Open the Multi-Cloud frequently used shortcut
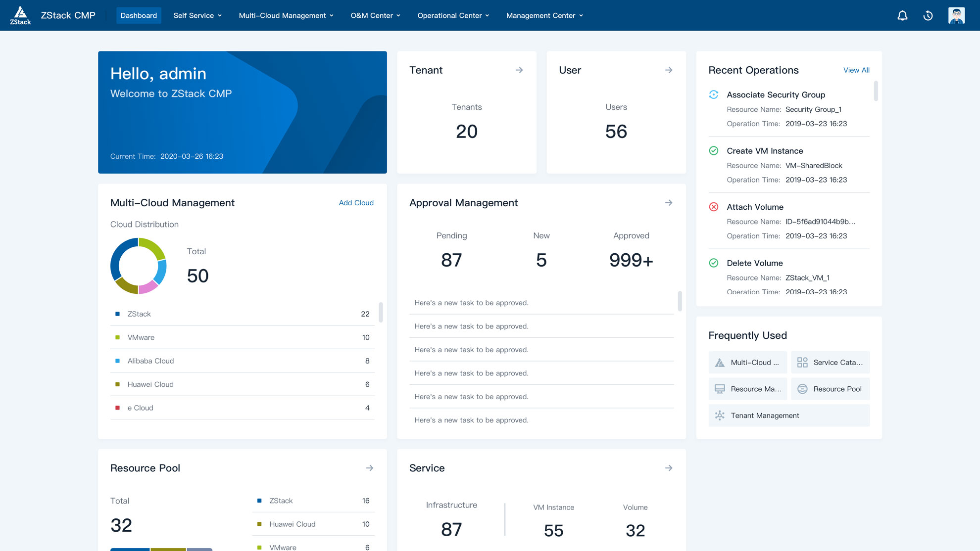 [747, 363]
